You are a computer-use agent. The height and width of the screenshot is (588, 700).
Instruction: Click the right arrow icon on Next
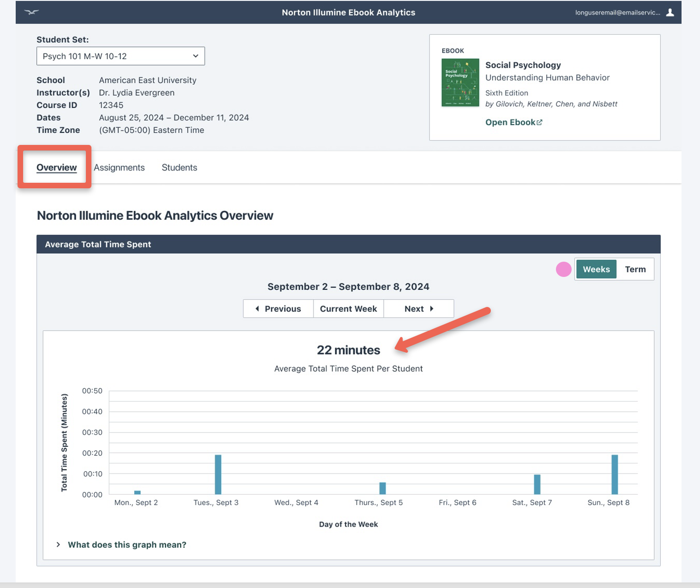(x=432, y=309)
